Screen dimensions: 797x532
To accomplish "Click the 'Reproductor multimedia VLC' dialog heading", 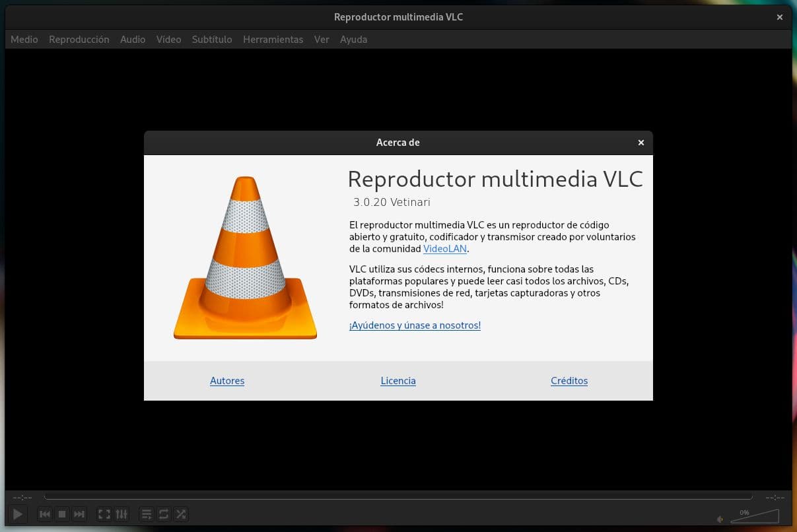I will (495, 179).
